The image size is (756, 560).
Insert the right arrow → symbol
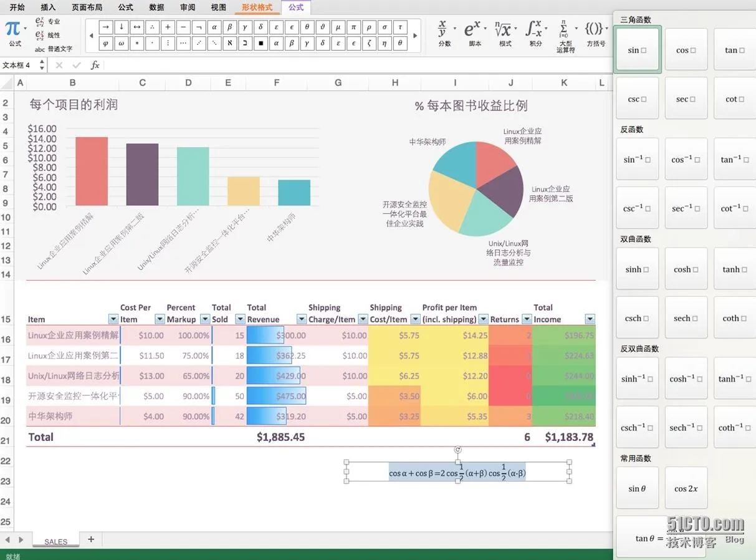(106, 27)
